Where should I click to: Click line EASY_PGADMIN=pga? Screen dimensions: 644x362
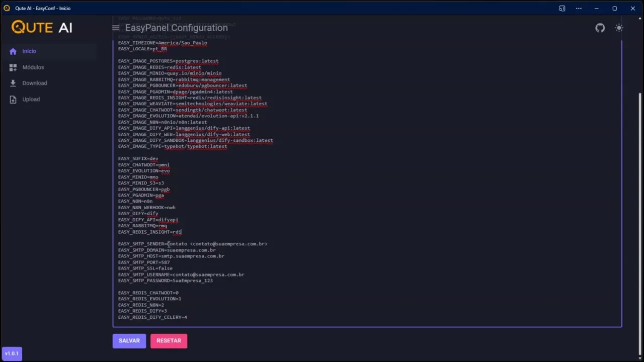[x=141, y=195]
